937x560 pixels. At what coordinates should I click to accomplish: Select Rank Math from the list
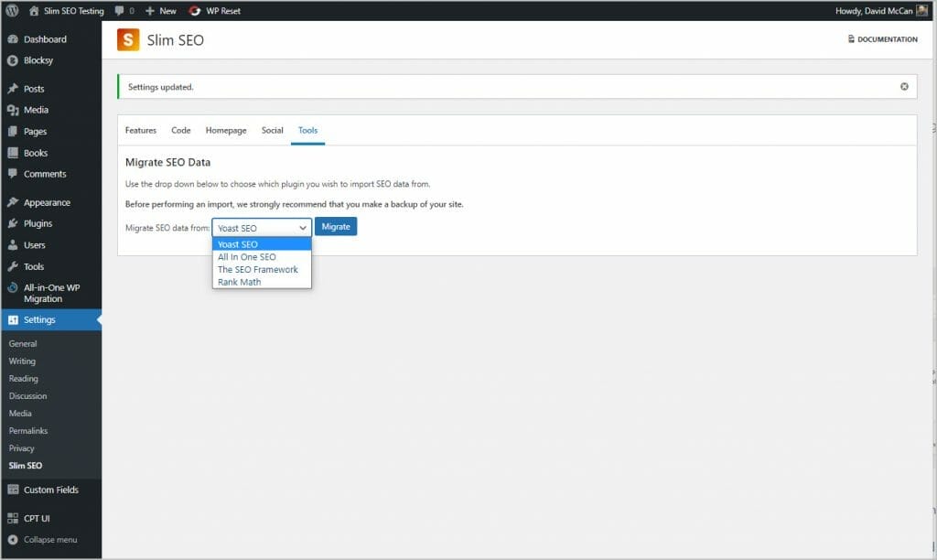[262, 282]
